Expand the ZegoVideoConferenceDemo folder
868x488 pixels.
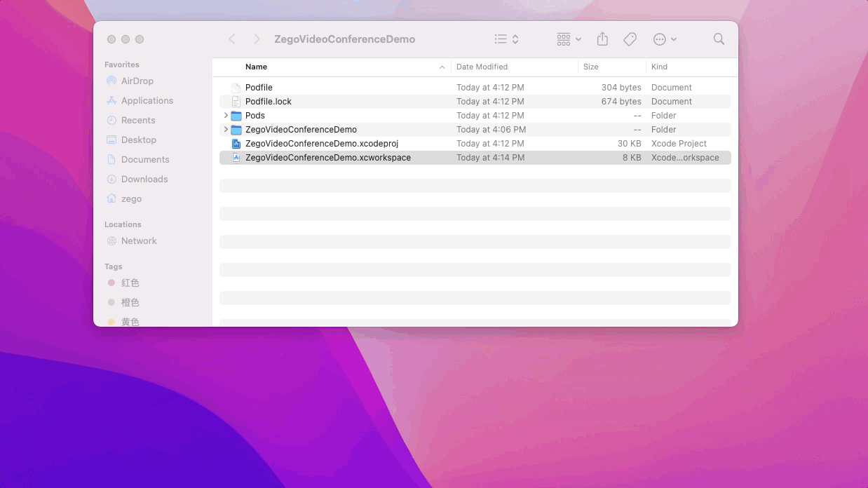coord(226,129)
